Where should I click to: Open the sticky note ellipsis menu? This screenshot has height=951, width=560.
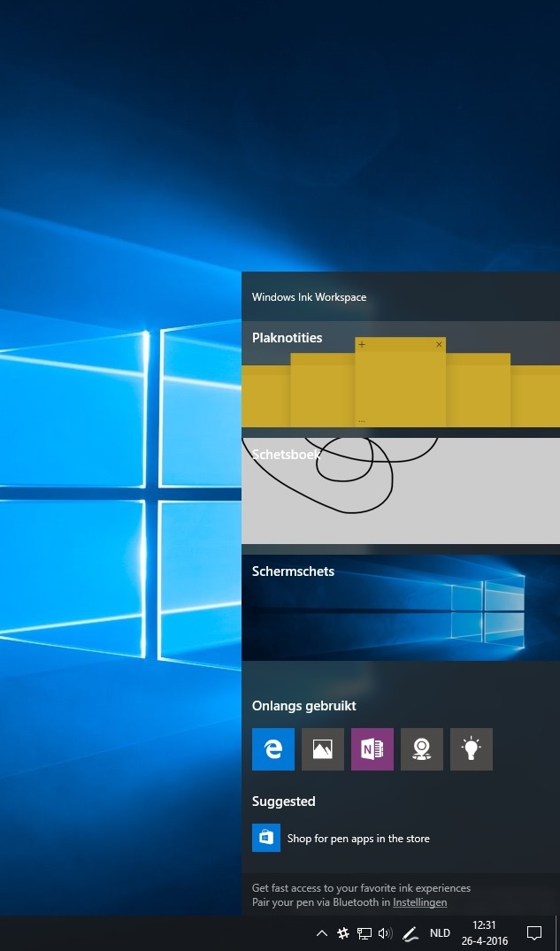(362, 421)
